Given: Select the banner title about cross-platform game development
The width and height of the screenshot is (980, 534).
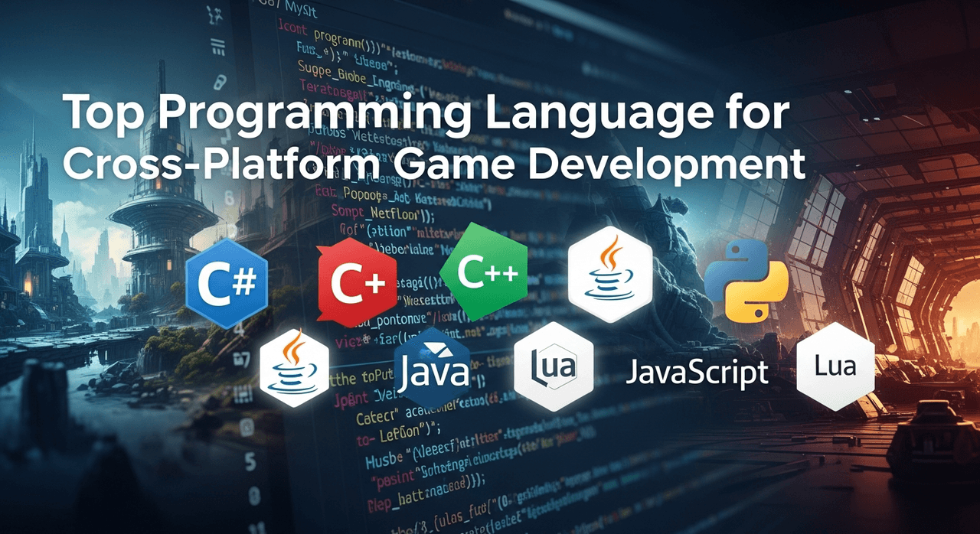Looking at the screenshot, I should 429,138.
